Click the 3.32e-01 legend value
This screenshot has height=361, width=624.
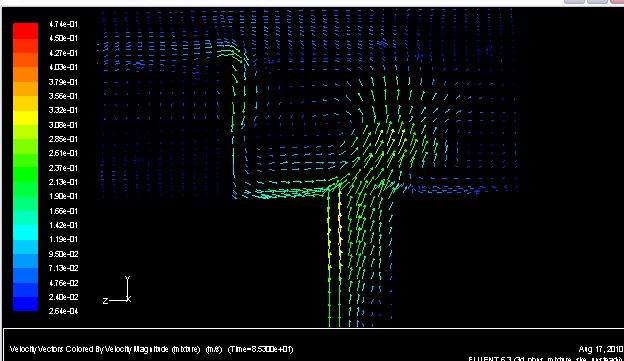tap(63, 110)
